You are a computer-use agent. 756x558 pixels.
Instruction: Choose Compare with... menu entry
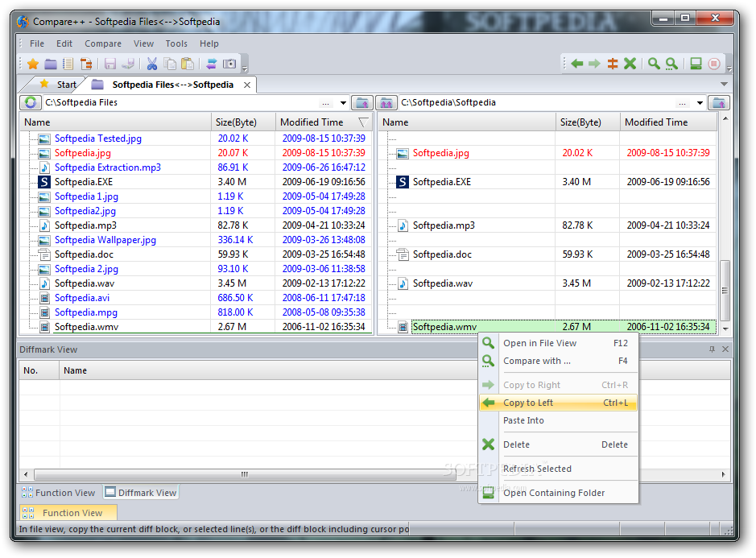(558, 361)
